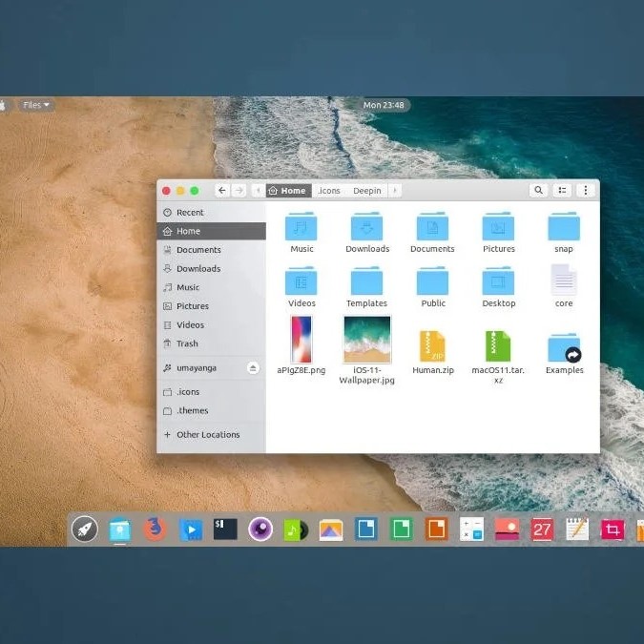Eject the umayanga drive
Screen dimensions: 644x644
[253, 368]
